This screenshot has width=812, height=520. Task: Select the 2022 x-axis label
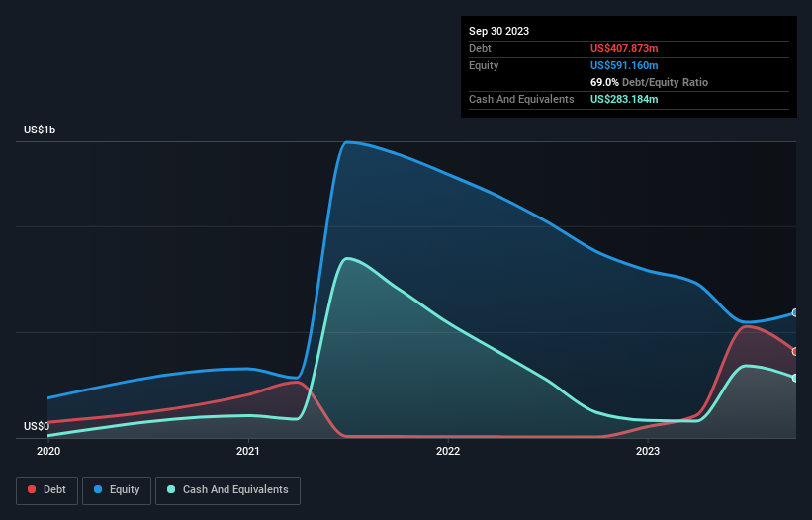[448, 451]
